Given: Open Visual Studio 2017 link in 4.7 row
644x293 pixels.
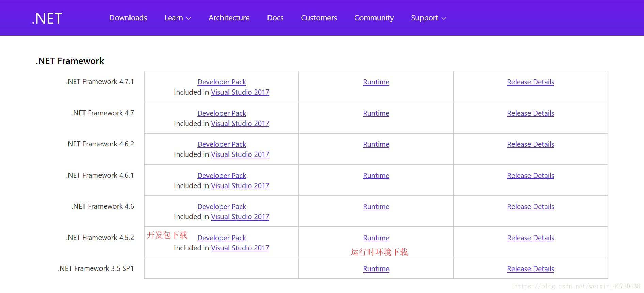Looking at the screenshot, I should (240, 124).
